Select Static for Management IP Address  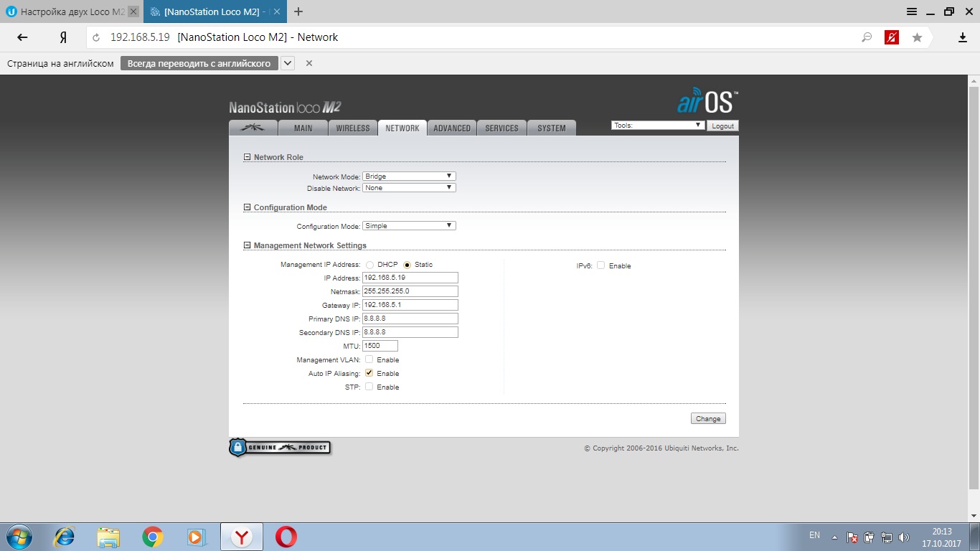point(407,265)
